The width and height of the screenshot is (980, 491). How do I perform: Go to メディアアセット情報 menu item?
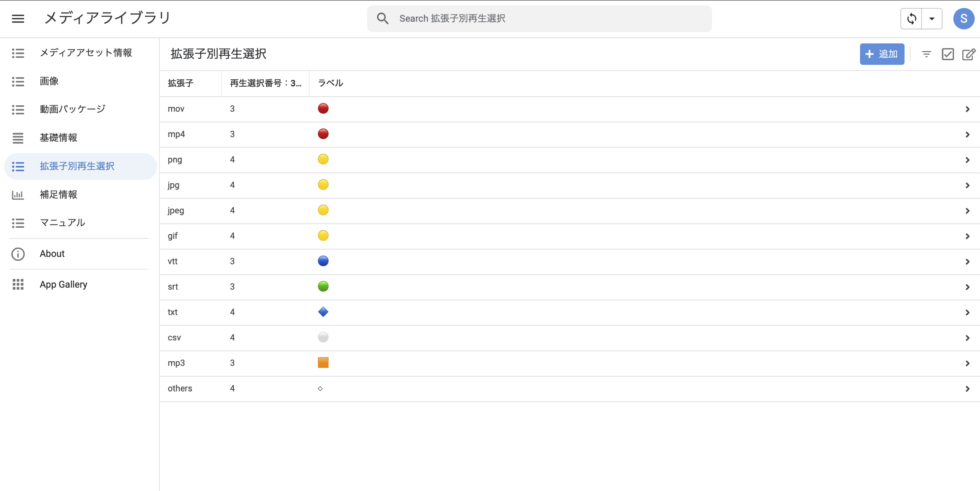pos(86,53)
